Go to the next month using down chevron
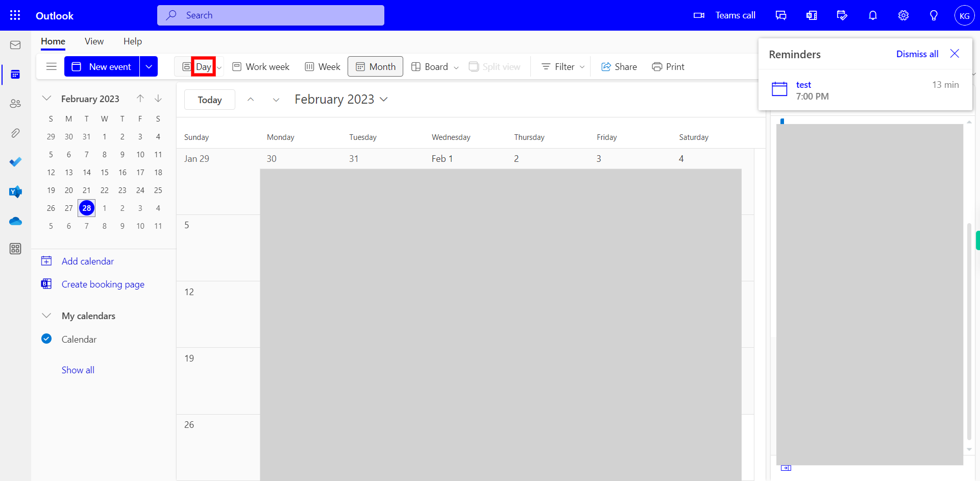 [276, 100]
